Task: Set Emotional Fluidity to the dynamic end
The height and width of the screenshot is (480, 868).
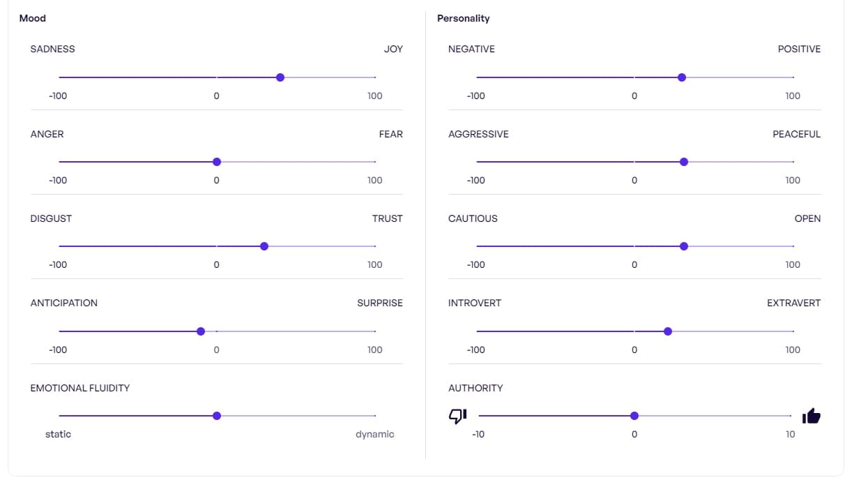Action: [374, 416]
